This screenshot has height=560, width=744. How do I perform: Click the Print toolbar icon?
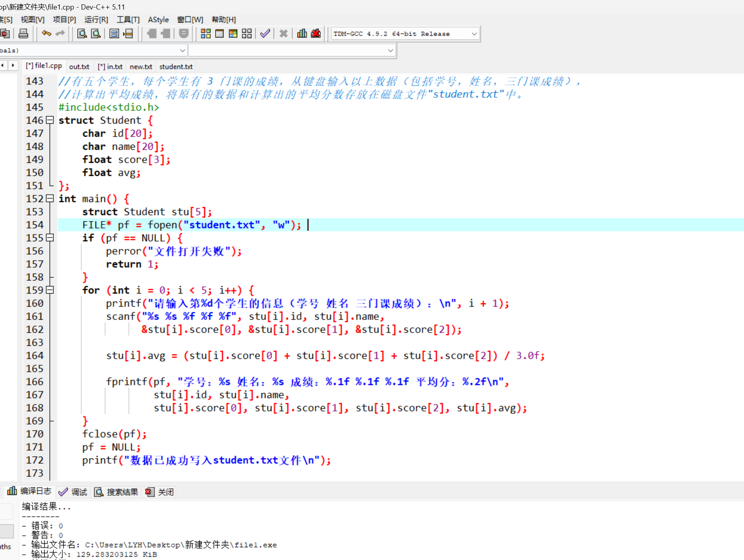tap(23, 34)
